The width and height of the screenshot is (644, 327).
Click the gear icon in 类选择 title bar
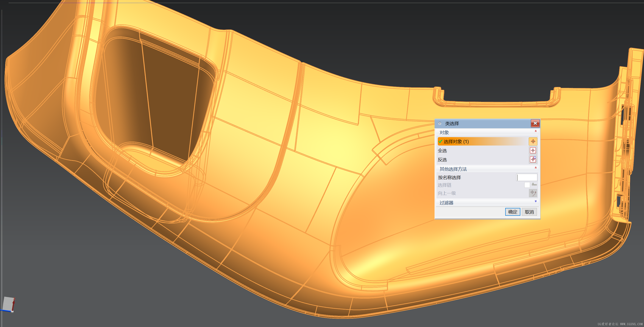click(x=440, y=123)
